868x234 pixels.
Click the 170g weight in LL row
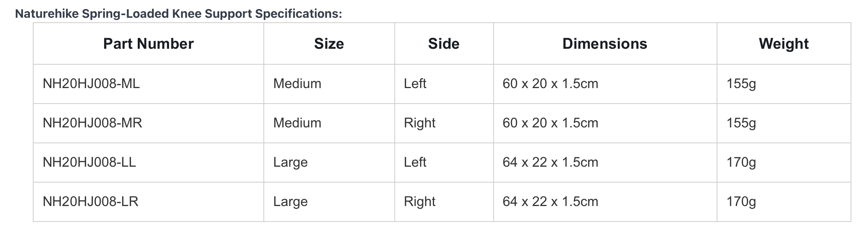click(784, 163)
